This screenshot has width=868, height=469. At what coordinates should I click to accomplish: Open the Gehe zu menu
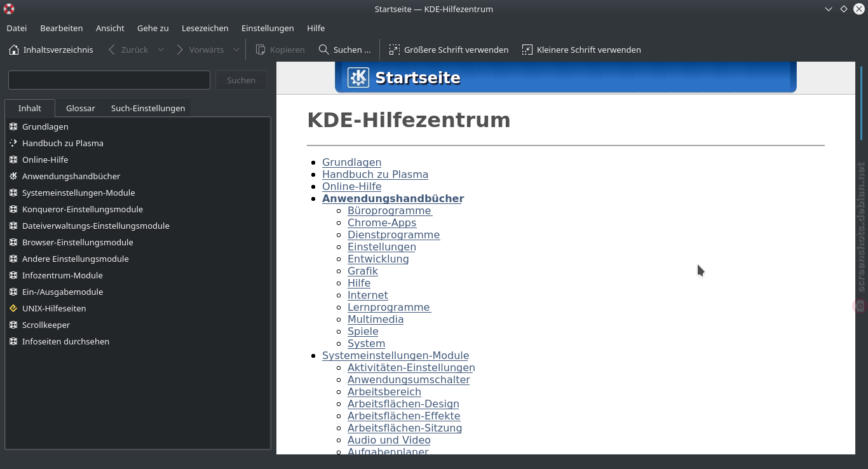click(x=153, y=28)
